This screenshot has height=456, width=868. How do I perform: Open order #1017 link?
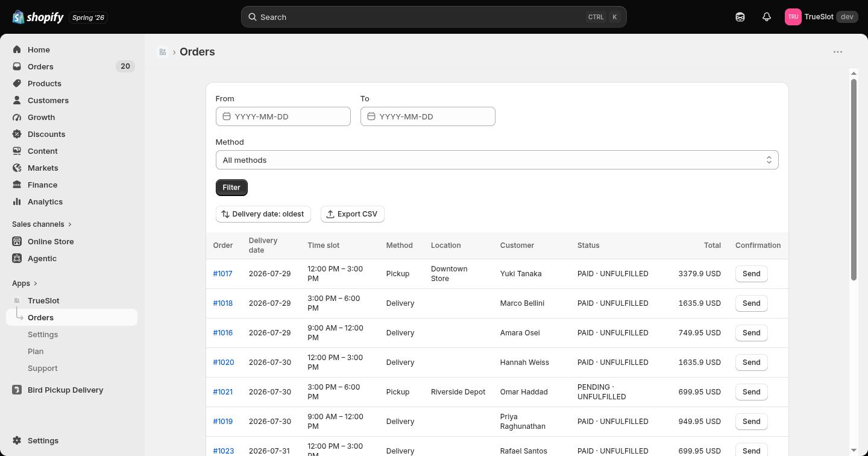pyautogui.click(x=222, y=274)
